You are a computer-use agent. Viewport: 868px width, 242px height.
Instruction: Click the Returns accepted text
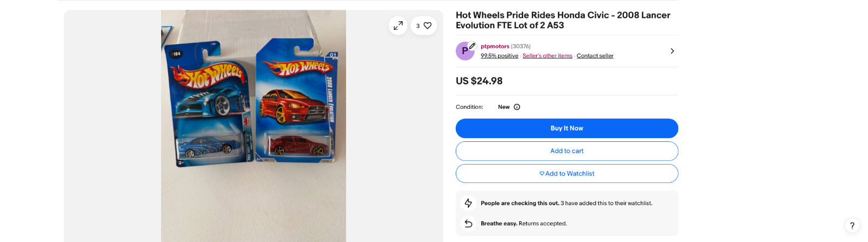(x=542, y=224)
